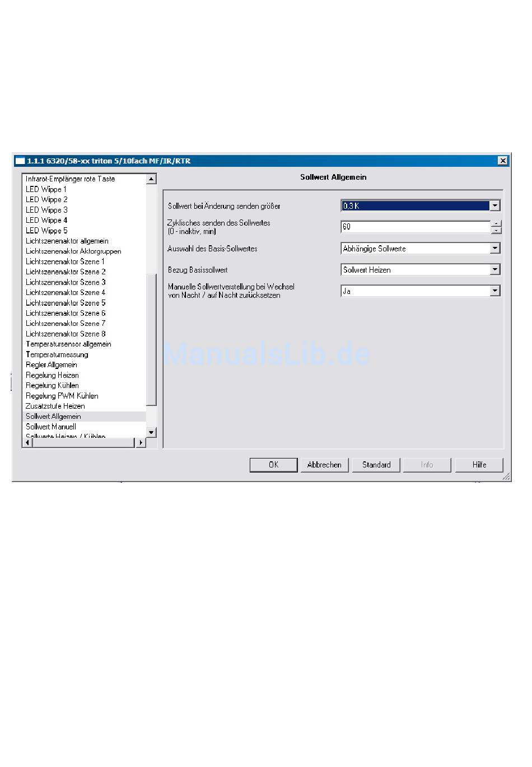The image size is (532, 767).
Task: Open 'Lichtszenenaktor Aktorgruppen' page
Action: [x=73, y=251]
